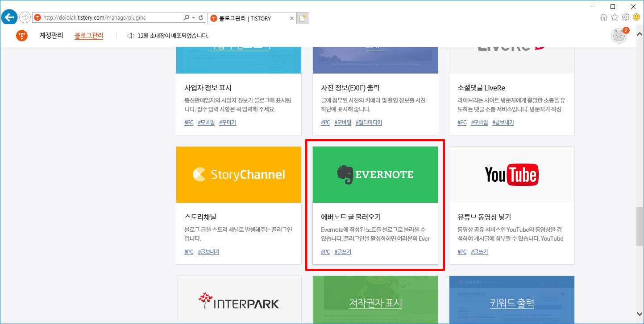The image size is (644, 324).
Task: Click #PC tag under 에버노트 글 불러오기
Action: point(325,252)
